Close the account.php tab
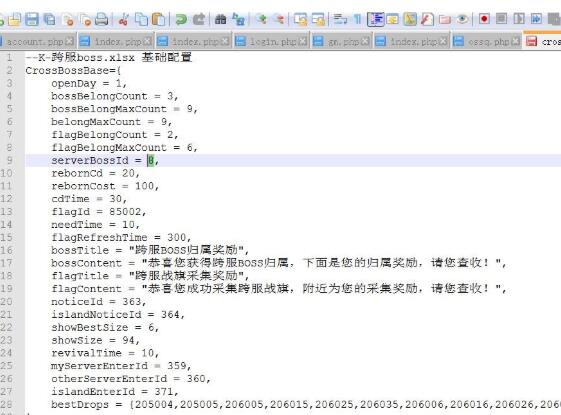This screenshot has height=415, width=561. (x=69, y=41)
